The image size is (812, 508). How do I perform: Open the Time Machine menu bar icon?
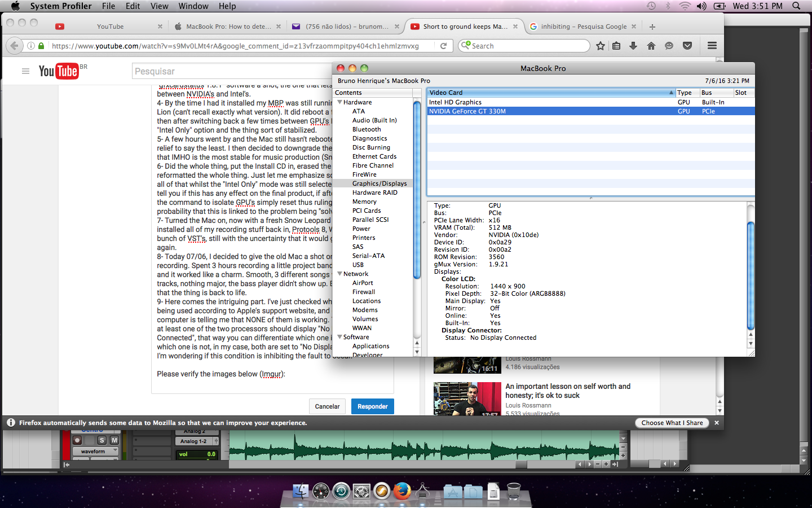click(651, 6)
